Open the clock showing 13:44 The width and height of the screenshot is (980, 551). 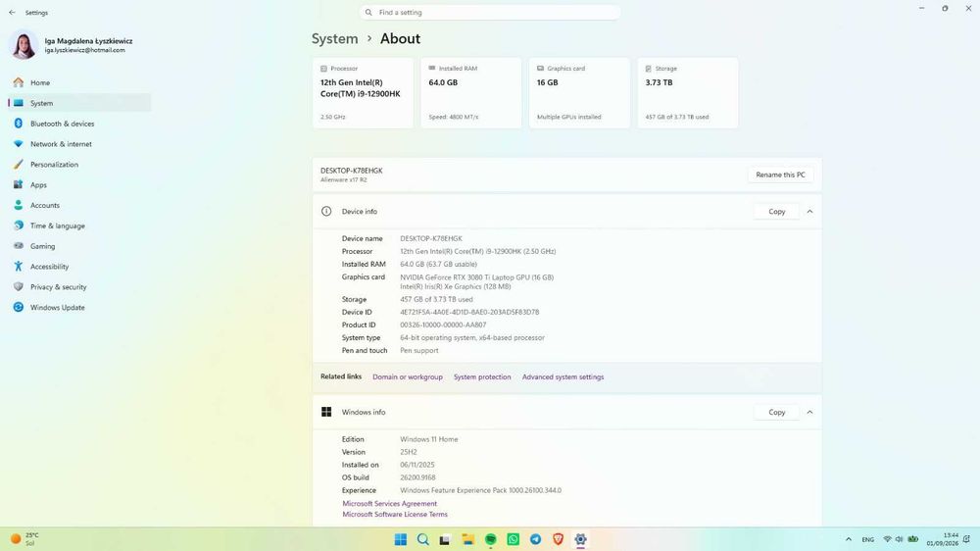tap(943, 540)
